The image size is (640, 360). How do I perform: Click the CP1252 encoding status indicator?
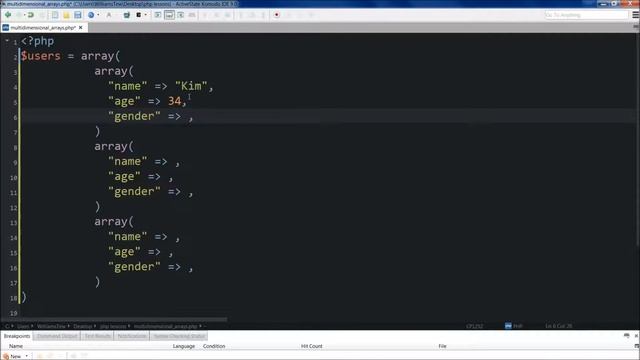click(474, 326)
